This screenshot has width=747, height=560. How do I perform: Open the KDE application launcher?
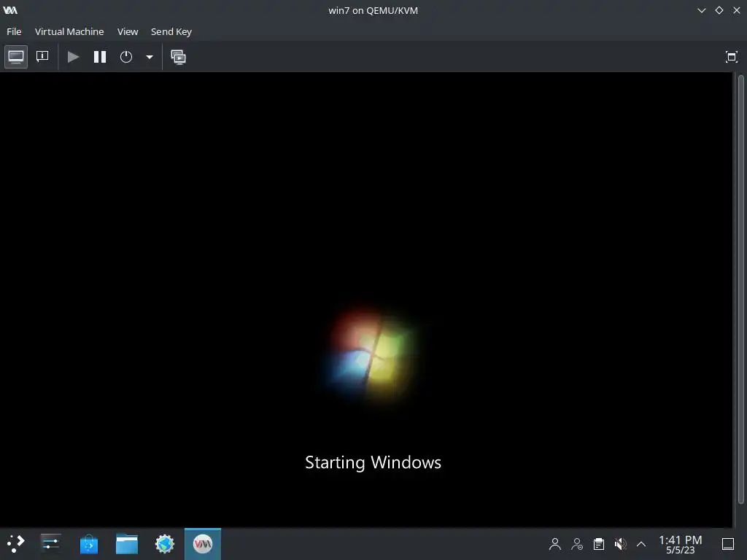click(x=16, y=544)
